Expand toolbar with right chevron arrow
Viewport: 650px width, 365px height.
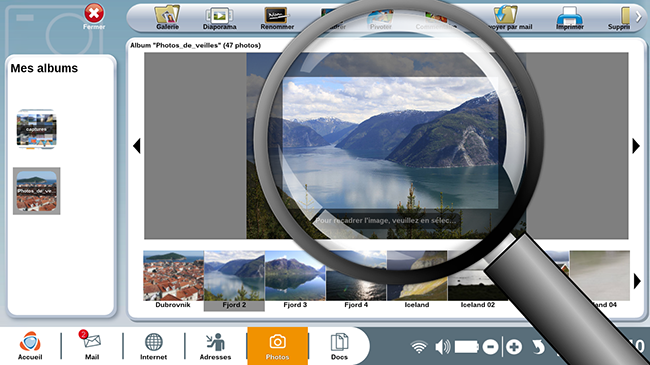point(638,17)
